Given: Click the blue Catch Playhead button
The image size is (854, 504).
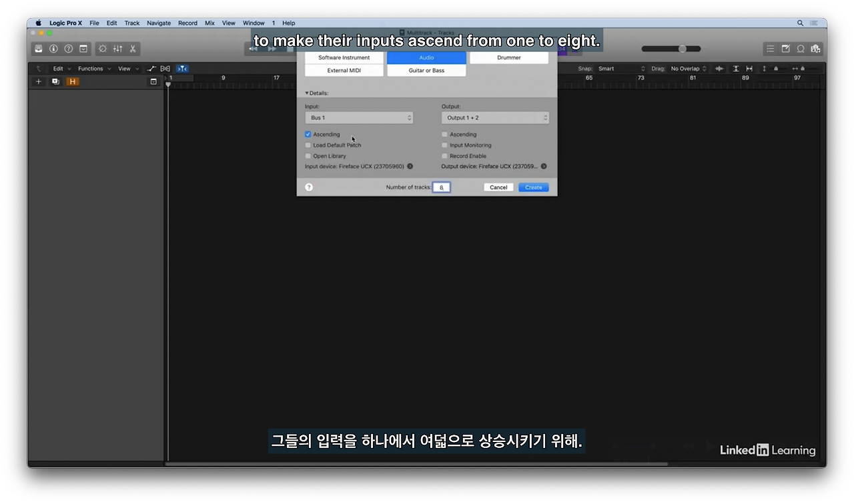Looking at the screenshot, I should point(182,69).
